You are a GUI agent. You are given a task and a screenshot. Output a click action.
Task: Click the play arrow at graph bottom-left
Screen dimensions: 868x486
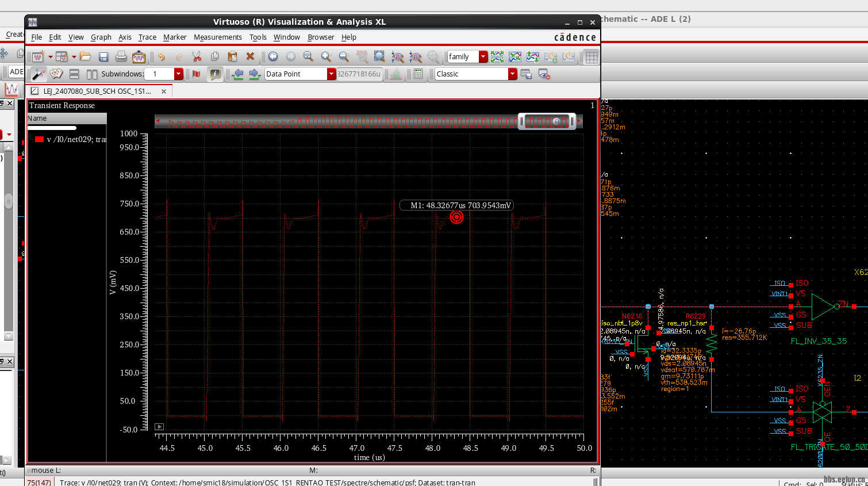159,427
